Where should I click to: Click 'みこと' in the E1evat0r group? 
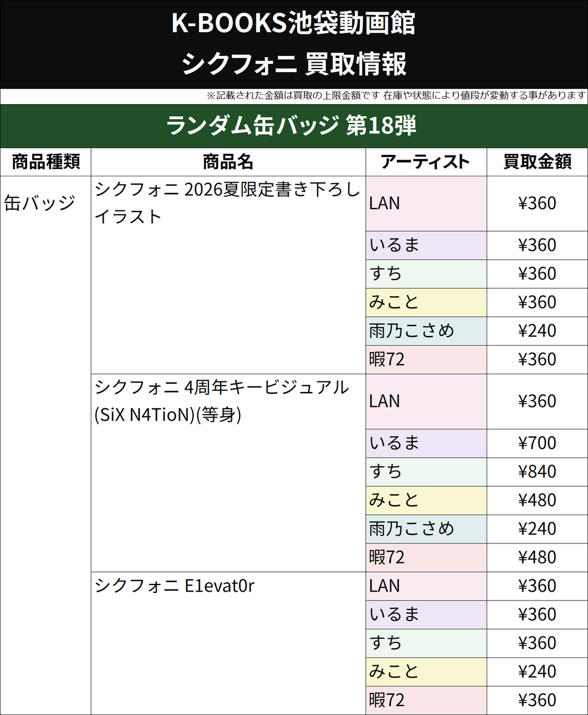pyautogui.click(x=426, y=672)
